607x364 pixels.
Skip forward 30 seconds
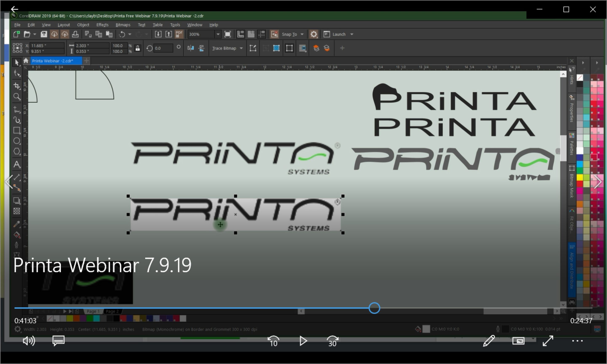click(332, 341)
